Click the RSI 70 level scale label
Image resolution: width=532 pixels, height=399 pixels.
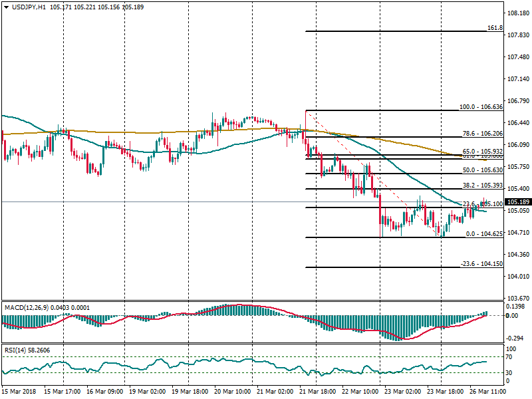pos(511,358)
